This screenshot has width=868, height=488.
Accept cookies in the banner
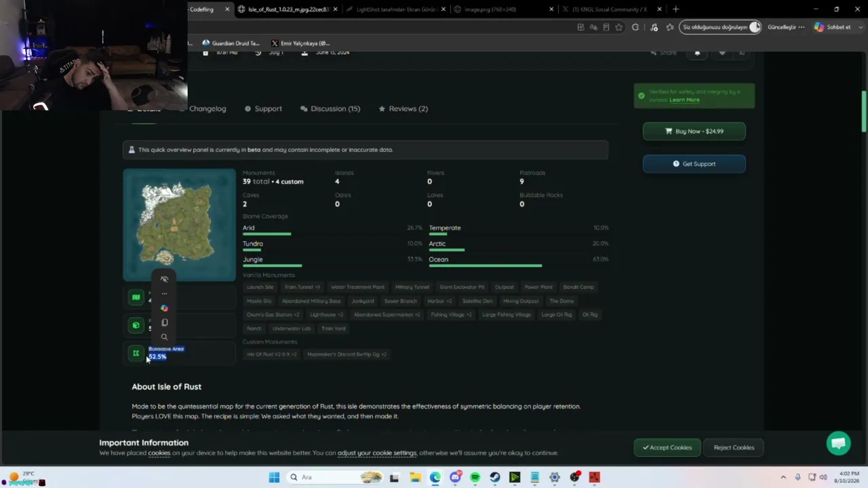(x=667, y=447)
